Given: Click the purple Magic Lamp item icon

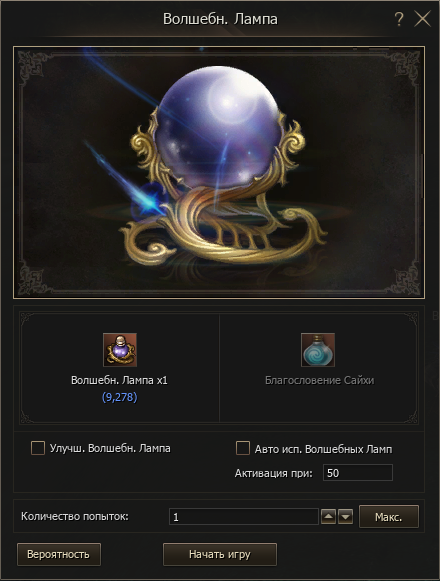Looking at the screenshot, I should (x=120, y=349).
